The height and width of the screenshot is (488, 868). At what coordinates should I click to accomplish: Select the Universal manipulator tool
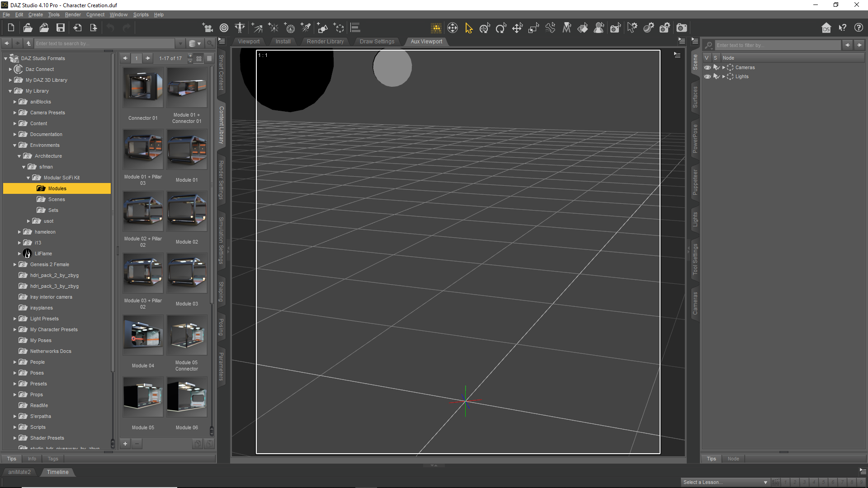point(485,28)
